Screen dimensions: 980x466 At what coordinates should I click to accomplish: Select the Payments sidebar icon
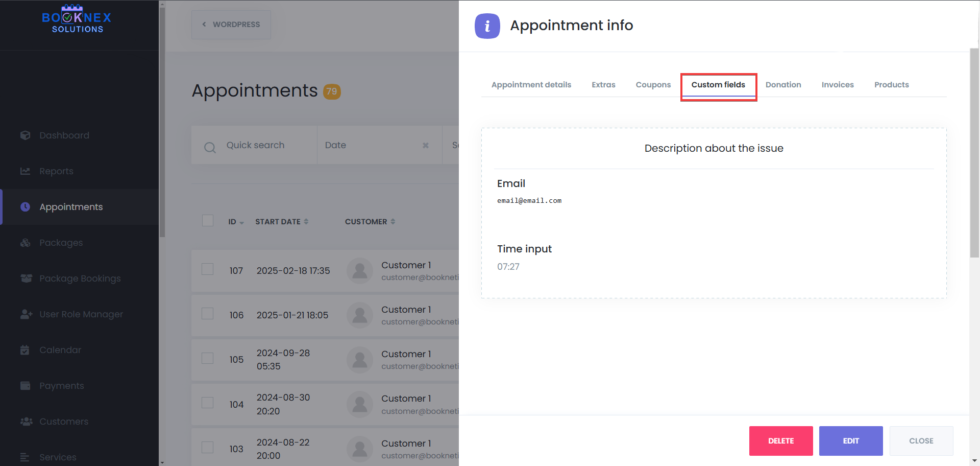point(25,385)
